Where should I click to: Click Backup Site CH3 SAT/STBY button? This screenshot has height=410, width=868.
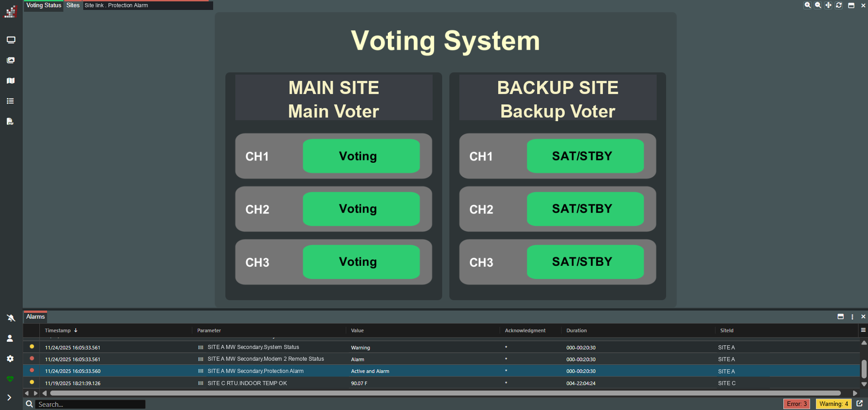click(x=585, y=262)
